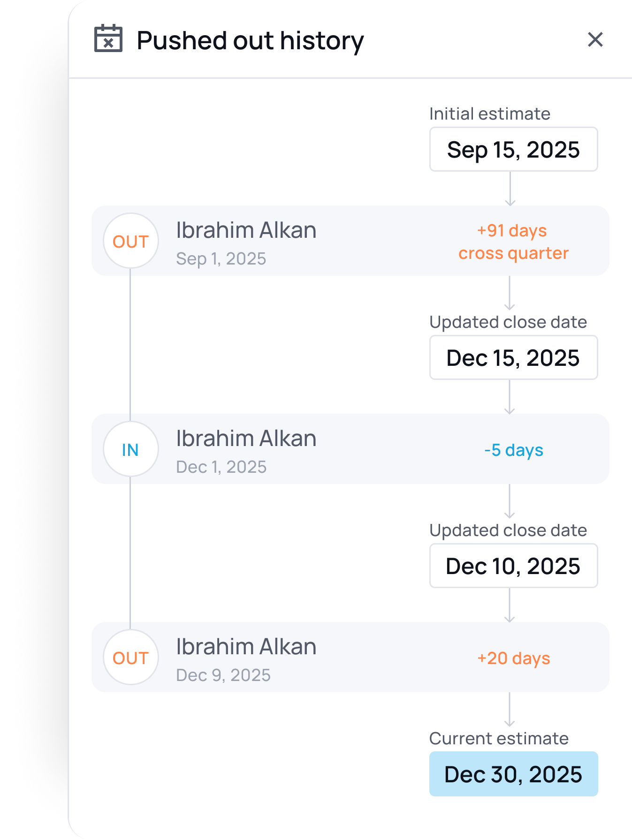Viewport: 632px width, 840px height.
Task: Open Ibrahim Alkan's Dec 9, 2025 entry
Action: coord(246,658)
